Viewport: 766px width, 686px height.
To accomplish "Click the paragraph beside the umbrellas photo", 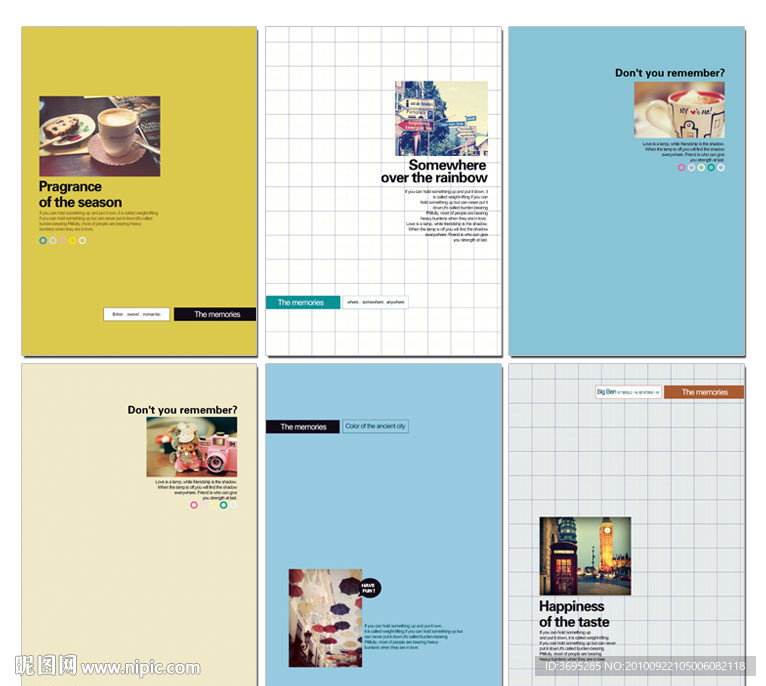I will (413, 637).
